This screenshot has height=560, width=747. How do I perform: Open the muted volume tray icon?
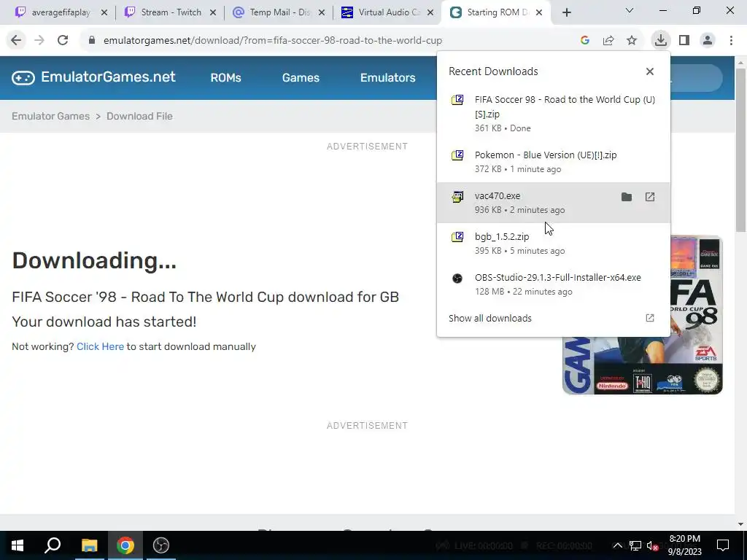[x=652, y=546]
